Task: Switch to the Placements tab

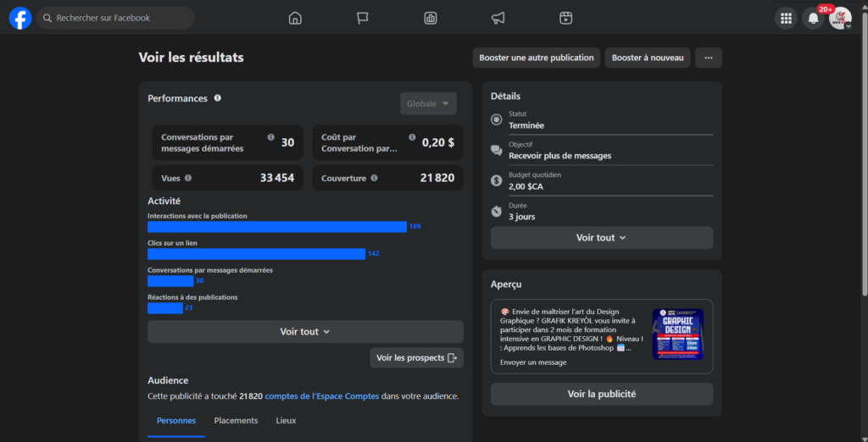Action: point(236,421)
